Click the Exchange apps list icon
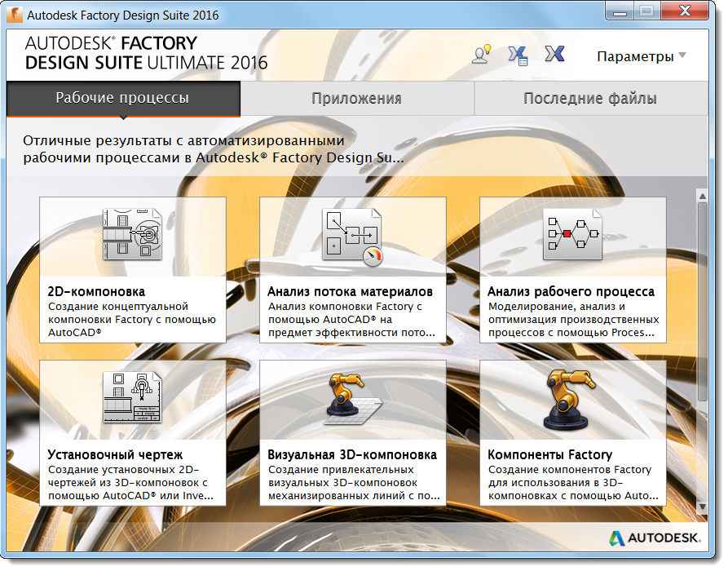 click(x=518, y=55)
